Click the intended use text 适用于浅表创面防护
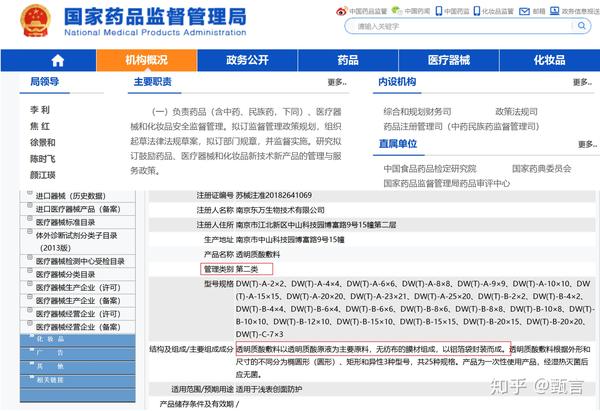Viewport: 600px width, 411px height. 269,389
